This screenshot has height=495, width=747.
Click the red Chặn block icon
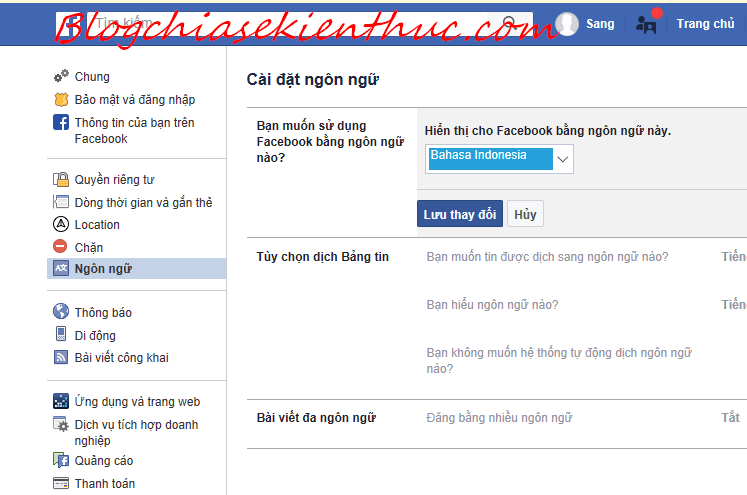tap(60, 246)
